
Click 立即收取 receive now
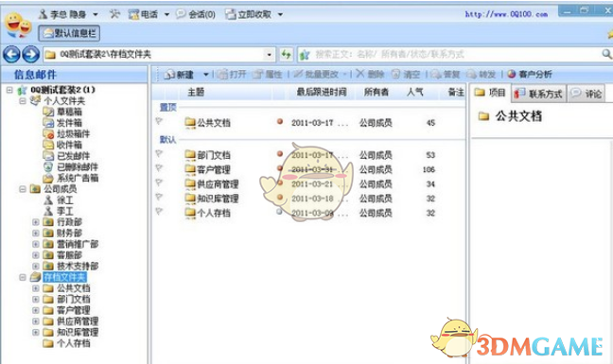tap(249, 14)
